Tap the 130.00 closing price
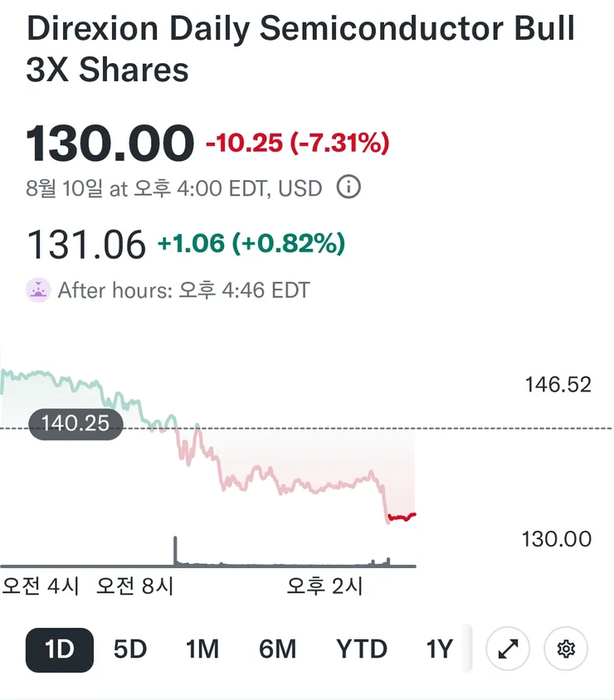 [110, 143]
